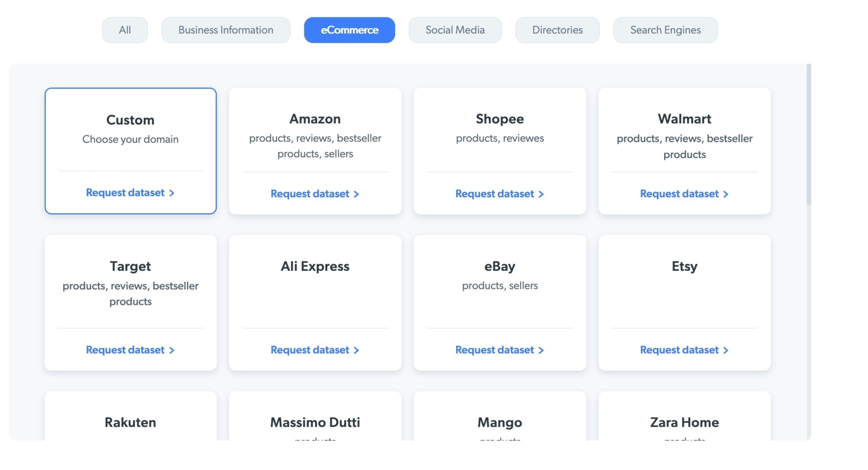Switch to the Social Media filter tab
The height and width of the screenshot is (470, 868).
click(455, 30)
